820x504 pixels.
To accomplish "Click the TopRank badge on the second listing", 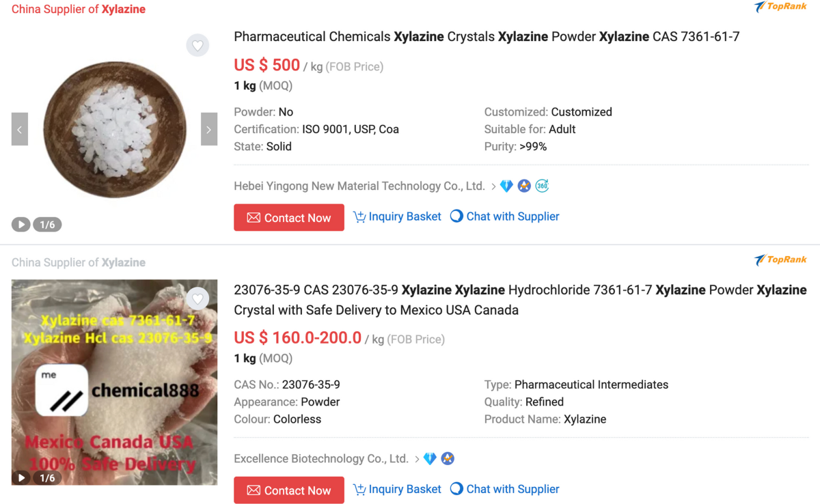I will (780, 260).
